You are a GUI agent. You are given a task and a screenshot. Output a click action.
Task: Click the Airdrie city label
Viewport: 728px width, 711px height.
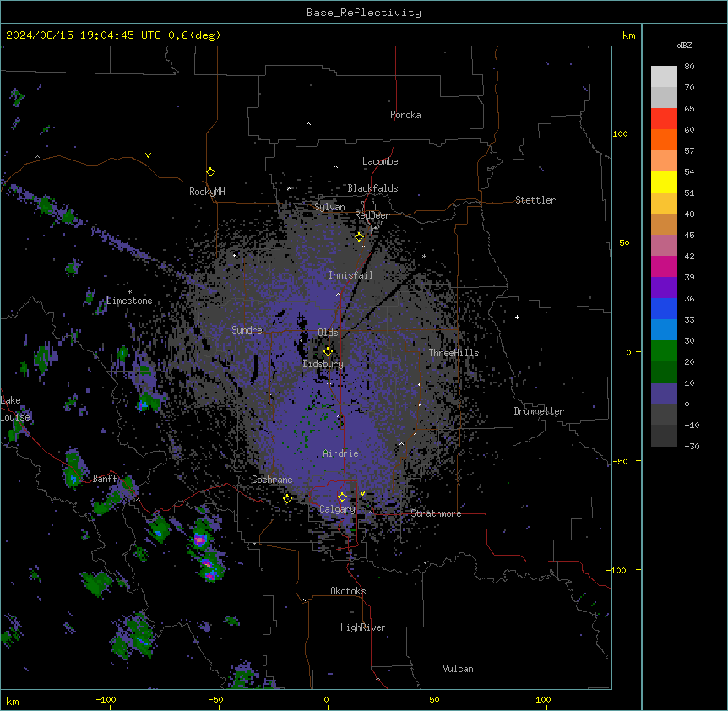click(341, 453)
